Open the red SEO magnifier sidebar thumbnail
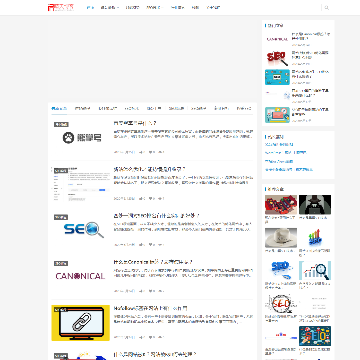 [x=277, y=58]
